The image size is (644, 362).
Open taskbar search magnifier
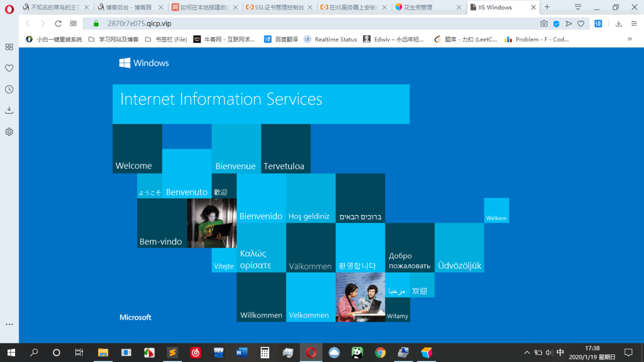tap(34, 352)
